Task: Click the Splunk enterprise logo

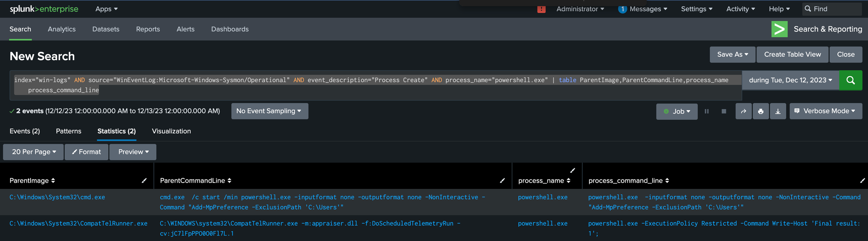Action: 44,9
